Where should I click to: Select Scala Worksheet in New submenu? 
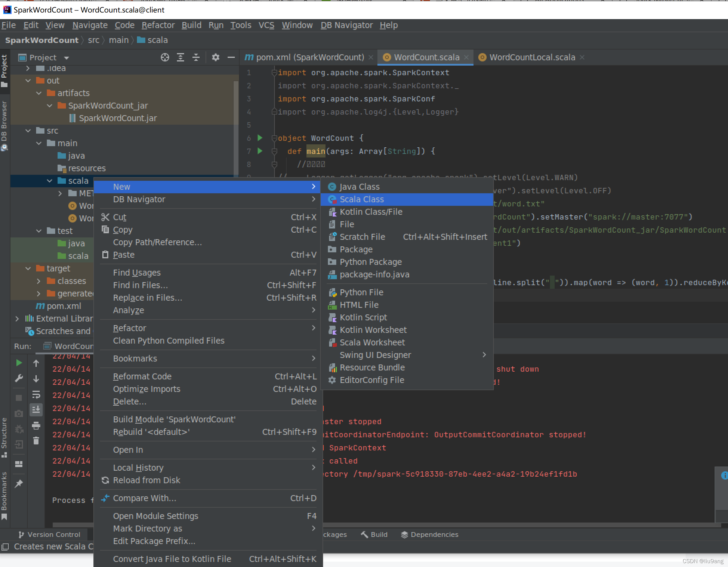point(407,342)
